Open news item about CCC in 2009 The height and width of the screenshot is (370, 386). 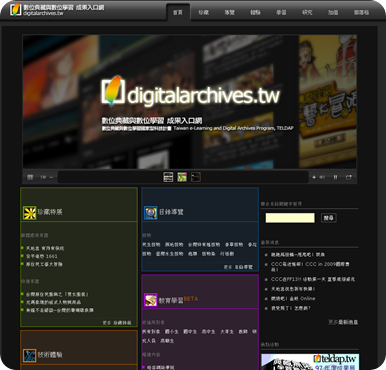click(x=310, y=266)
